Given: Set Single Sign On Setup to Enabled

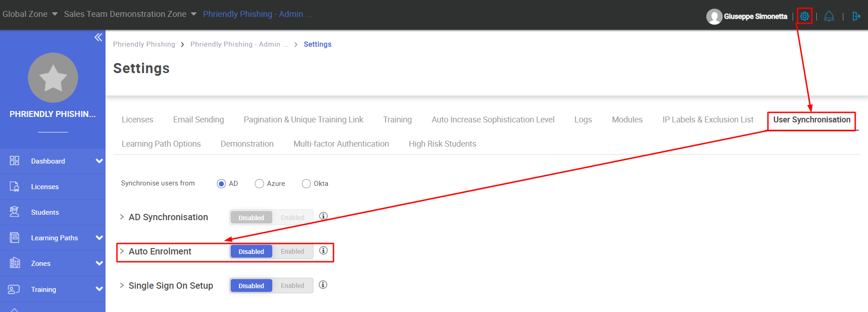Looking at the screenshot, I should click(292, 286).
